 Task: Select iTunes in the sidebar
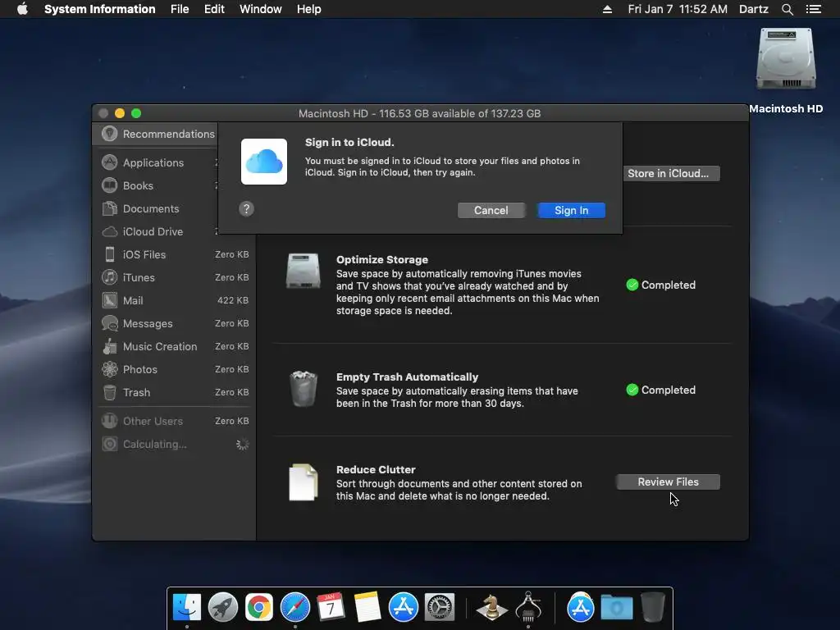click(176, 277)
